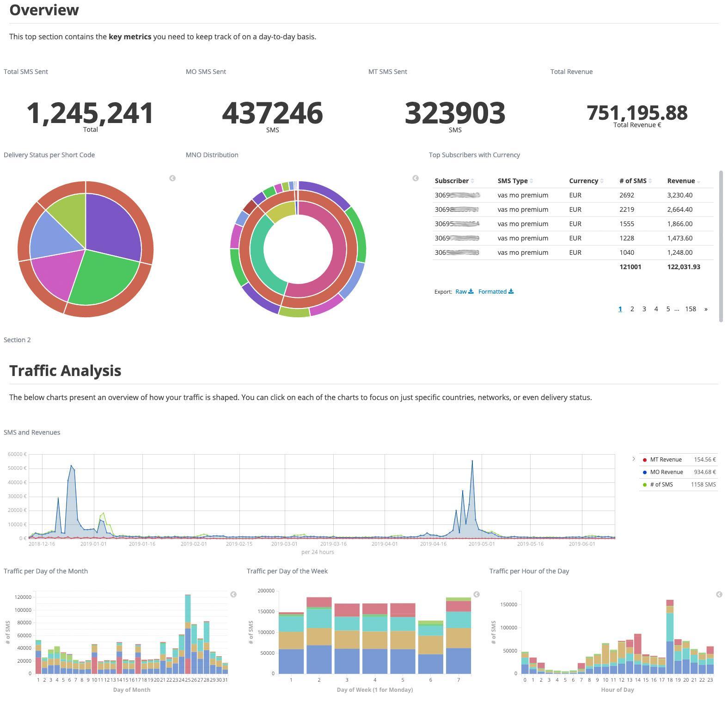Click the 'Top Subscribers with Currency' panel title
This screenshot has width=728, height=702.
pos(474,155)
